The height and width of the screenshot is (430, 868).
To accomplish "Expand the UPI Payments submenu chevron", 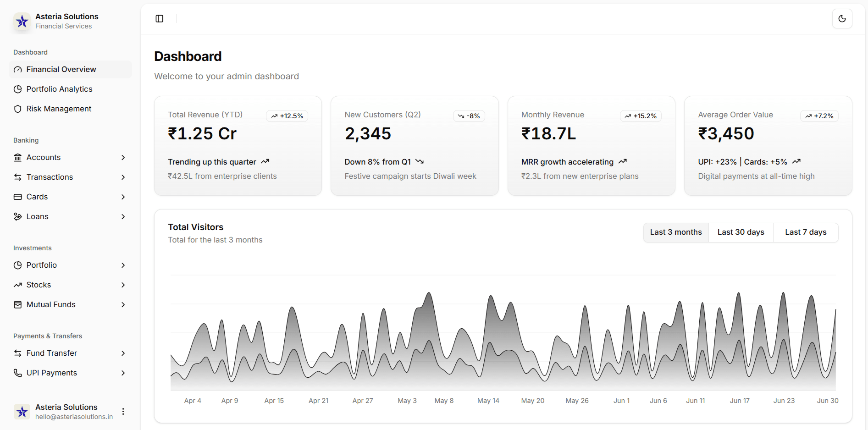I will coord(123,373).
